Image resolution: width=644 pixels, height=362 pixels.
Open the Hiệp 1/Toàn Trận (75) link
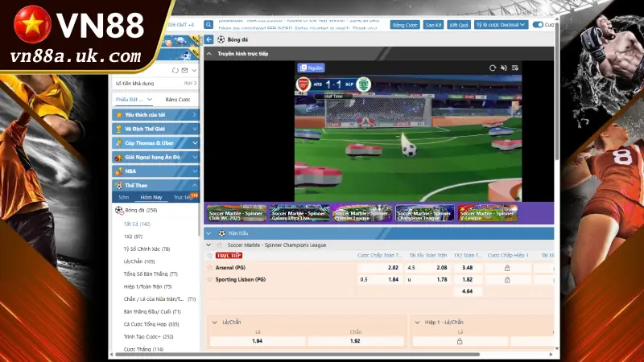click(x=147, y=286)
